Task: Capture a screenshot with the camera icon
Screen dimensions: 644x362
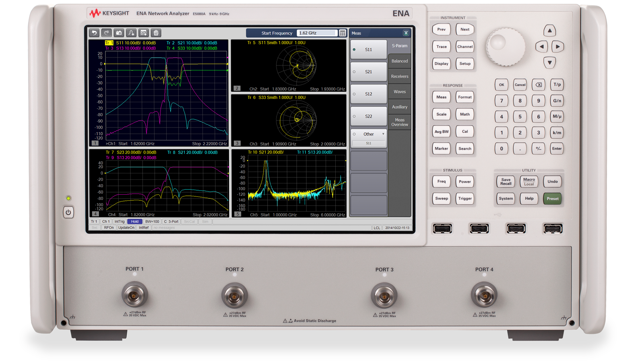Action: pos(118,33)
